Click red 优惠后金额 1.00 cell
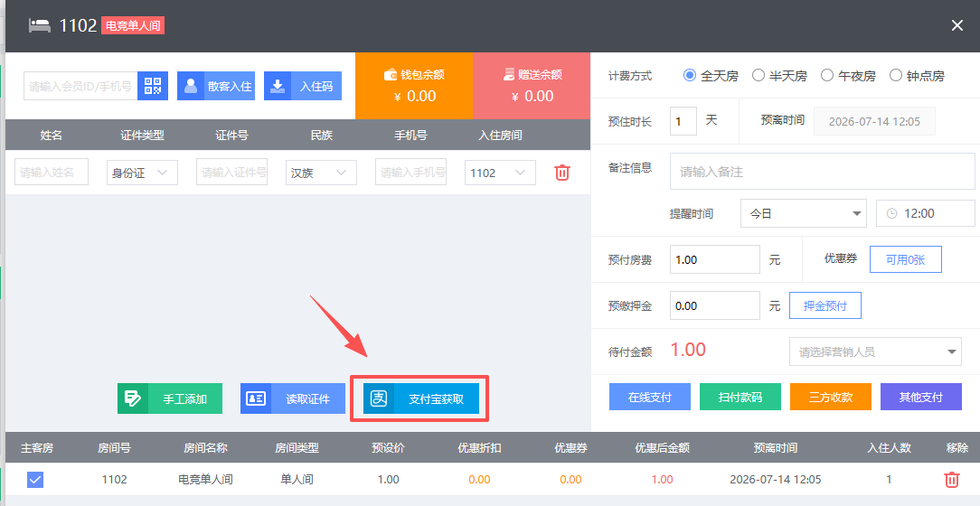Image resolution: width=980 pixels, height=506 pixels. [x=662, y=479]
